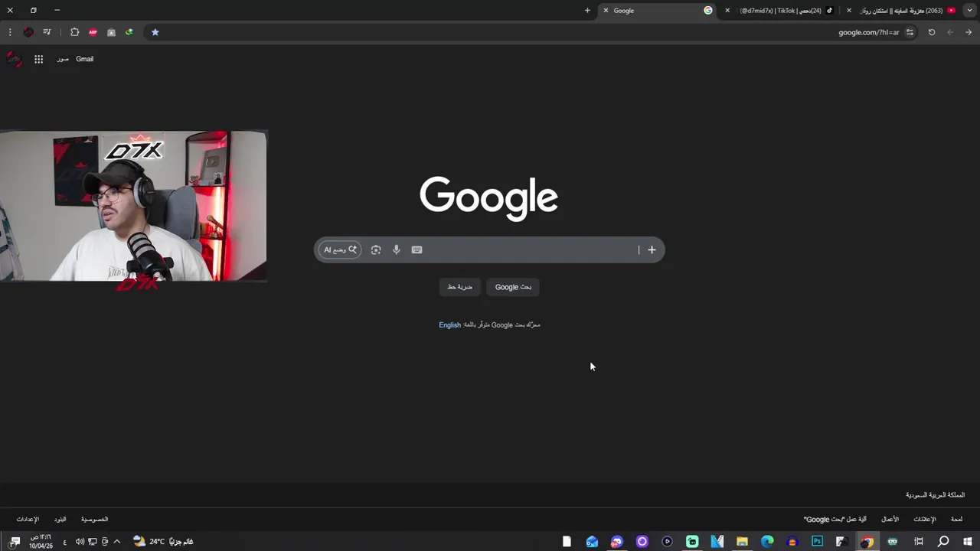This screenshot has width=980, height=551.
Task: Click the ضربة حظ lucky button
Action: (x=460, y=287)
